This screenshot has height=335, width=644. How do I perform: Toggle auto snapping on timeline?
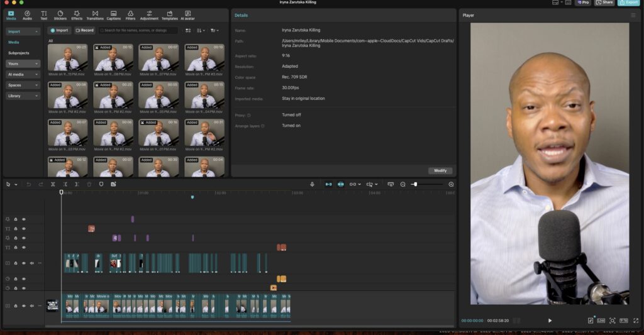point(340,184)
